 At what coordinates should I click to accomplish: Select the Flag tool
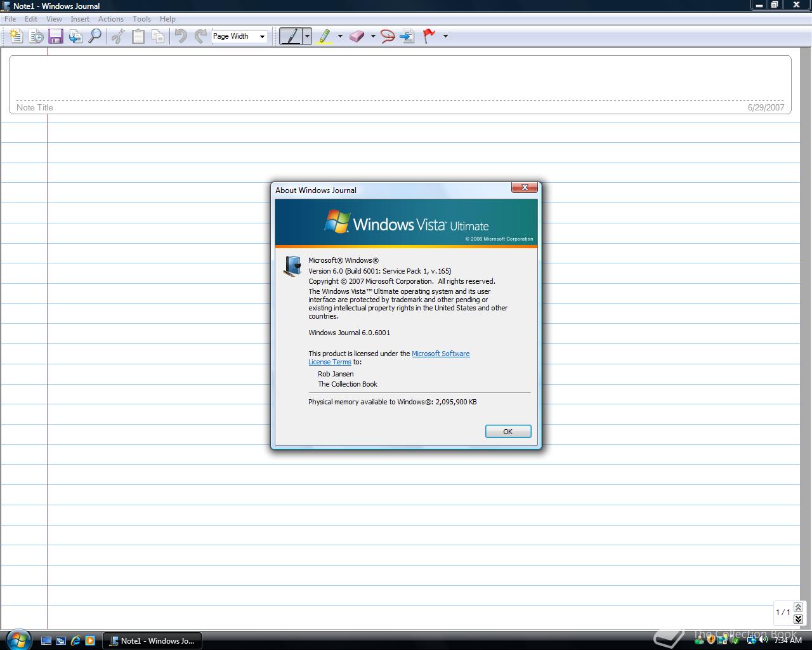(x=430, y=36)
